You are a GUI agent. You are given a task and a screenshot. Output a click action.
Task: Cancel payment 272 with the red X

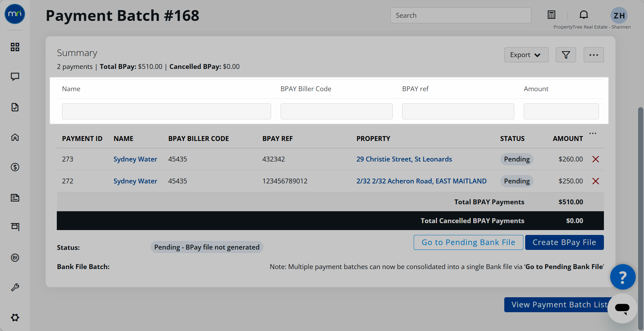[x=596, y=181]
